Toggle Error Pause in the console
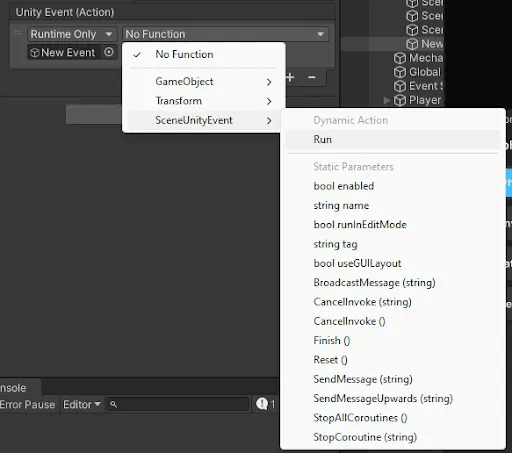This screenshot has height=453, width=512. [x=27, y=405]
